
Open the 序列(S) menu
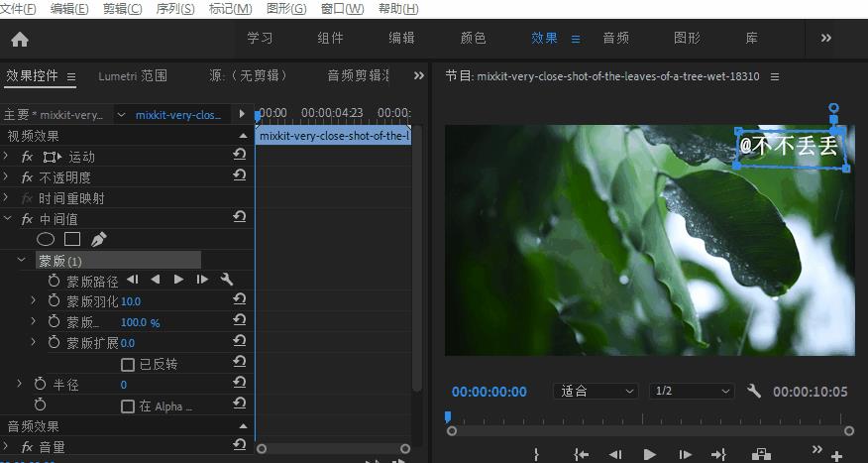(x=175, y=9)
